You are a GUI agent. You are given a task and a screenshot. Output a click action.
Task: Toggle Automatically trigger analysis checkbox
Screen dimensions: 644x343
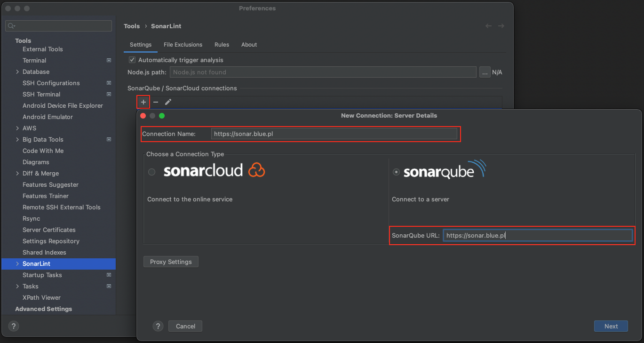[132, 60]
